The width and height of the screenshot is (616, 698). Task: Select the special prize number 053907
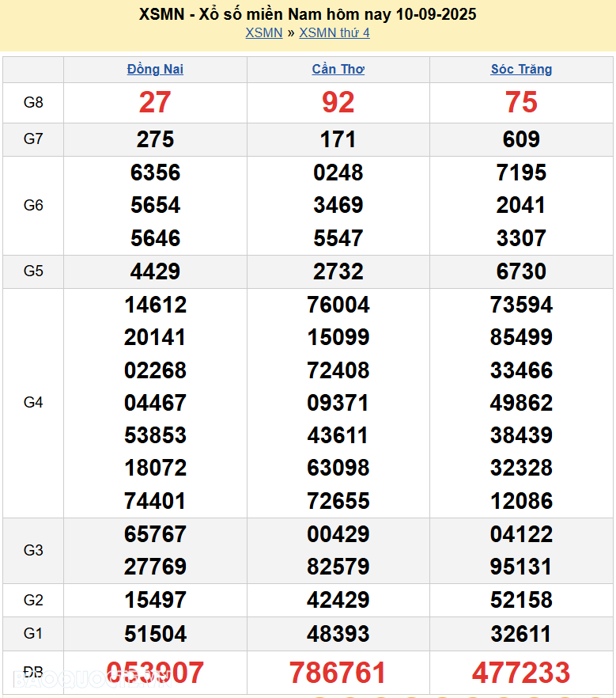[155, 673]
